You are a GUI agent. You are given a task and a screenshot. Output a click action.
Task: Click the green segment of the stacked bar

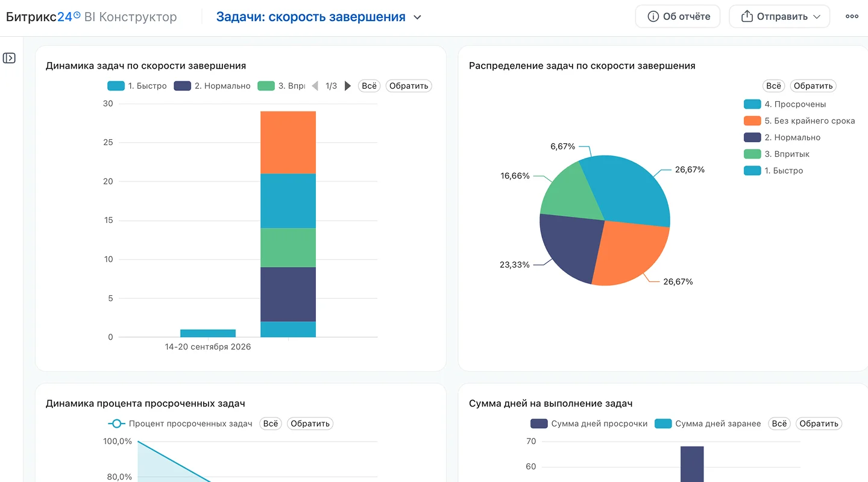288,248
